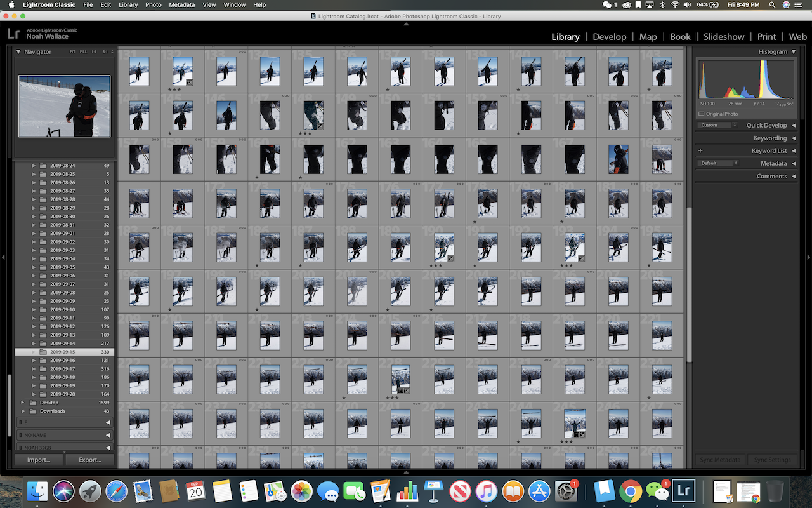Open the Custom saved preset dropdown
This screenshot has height=508, width=812.
(718, 125)
